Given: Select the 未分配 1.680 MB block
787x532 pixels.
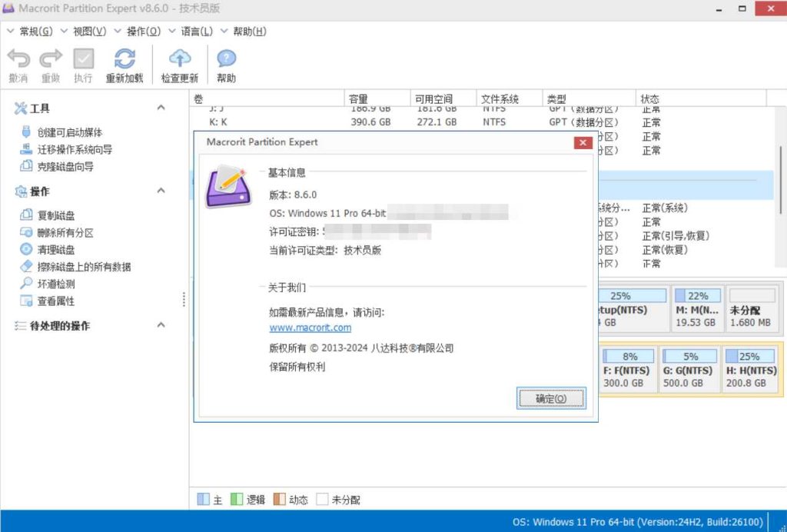Looking at the screenshot, I should coord(752,308).
